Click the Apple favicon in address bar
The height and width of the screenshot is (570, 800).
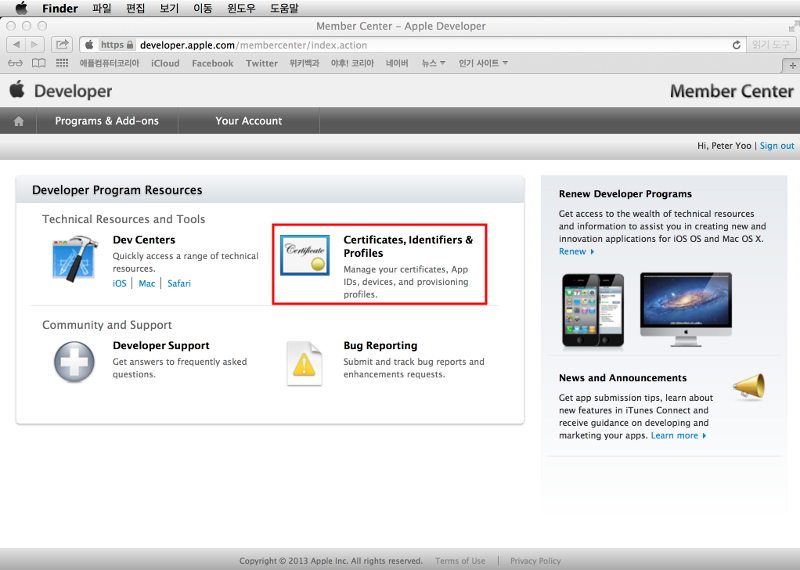(89, 45)
